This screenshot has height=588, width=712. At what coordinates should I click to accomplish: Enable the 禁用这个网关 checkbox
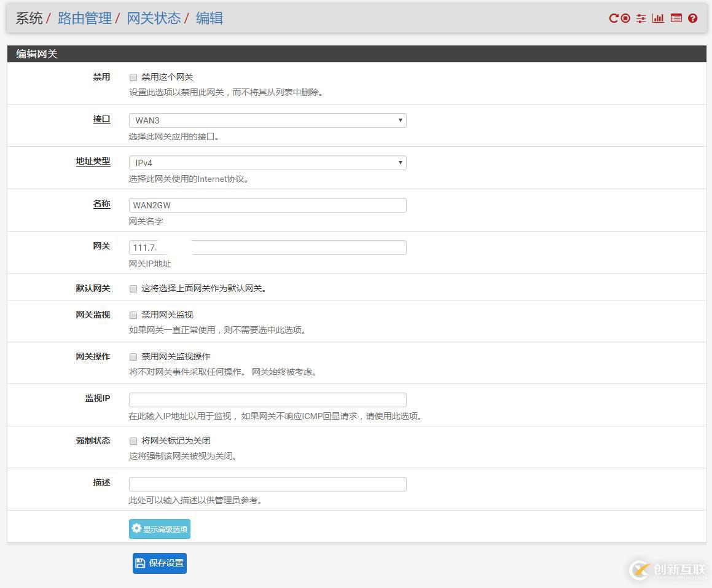(133, 77)
